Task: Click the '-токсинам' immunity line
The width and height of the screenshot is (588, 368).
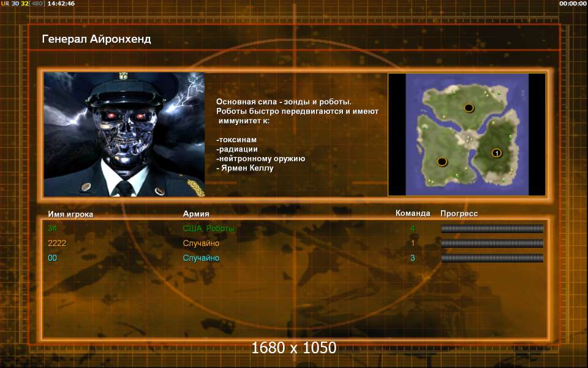Action: pyautogui.click(x=236, y=139)
